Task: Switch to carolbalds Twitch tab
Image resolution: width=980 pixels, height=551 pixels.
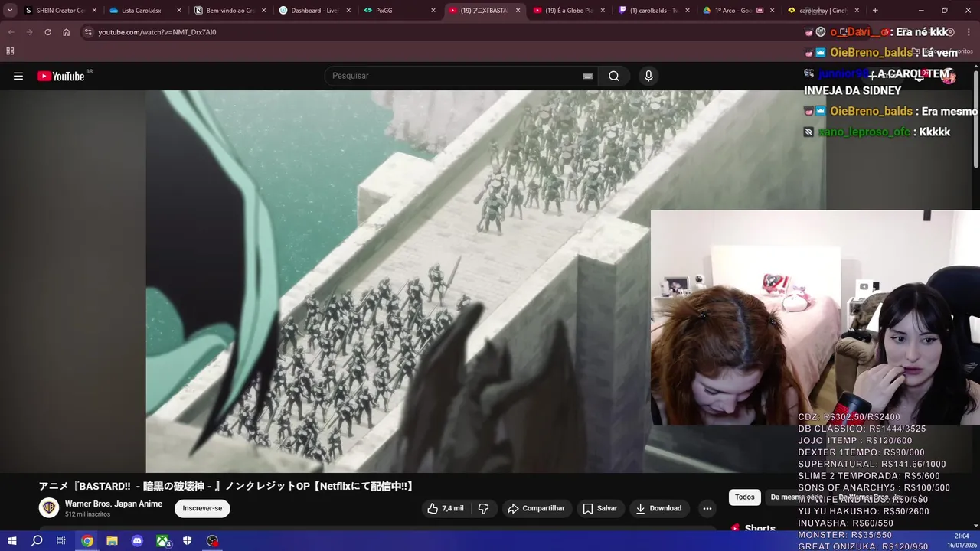Action: point(654,11)
